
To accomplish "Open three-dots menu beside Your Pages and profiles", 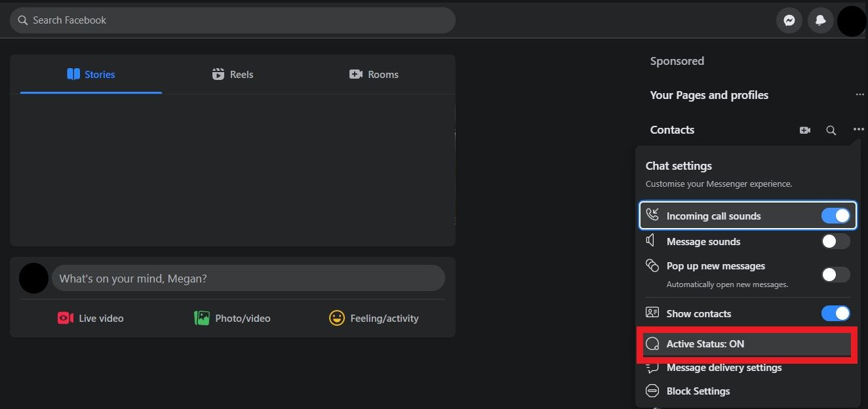I will [x=860, y=95].
